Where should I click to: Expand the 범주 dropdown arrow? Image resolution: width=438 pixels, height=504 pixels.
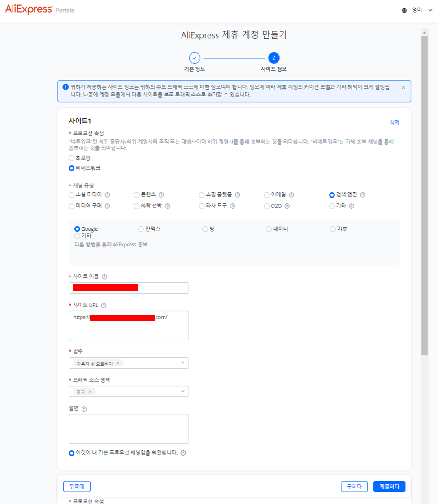(182, 362)
